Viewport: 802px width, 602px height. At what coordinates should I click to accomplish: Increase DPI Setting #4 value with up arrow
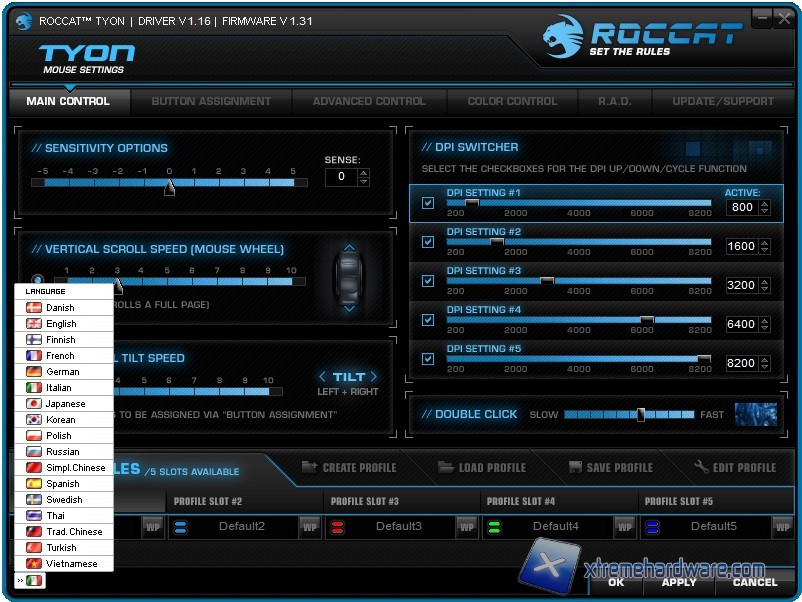[x=764, y=320]
